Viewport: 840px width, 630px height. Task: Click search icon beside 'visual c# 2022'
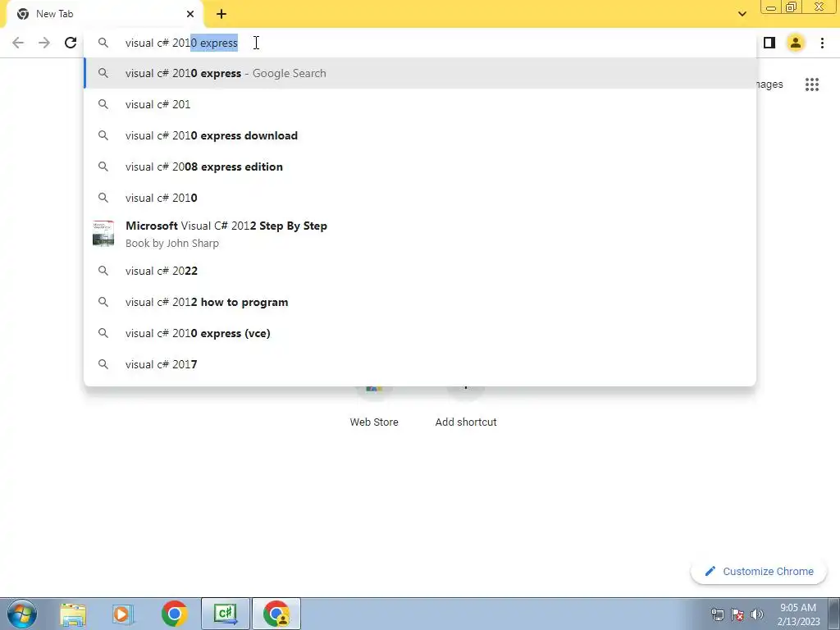pos(103,271)
